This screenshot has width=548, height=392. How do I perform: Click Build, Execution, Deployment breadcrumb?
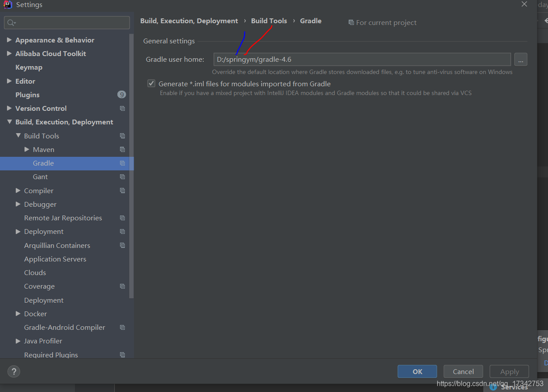(x=189, y=21)
